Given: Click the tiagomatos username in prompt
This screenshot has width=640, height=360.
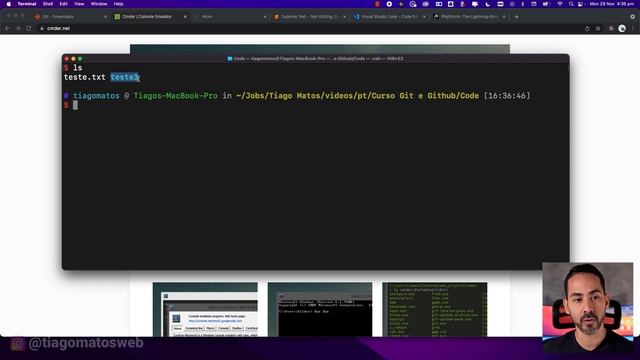Looking at the screenshot, I should click(96, 96).
